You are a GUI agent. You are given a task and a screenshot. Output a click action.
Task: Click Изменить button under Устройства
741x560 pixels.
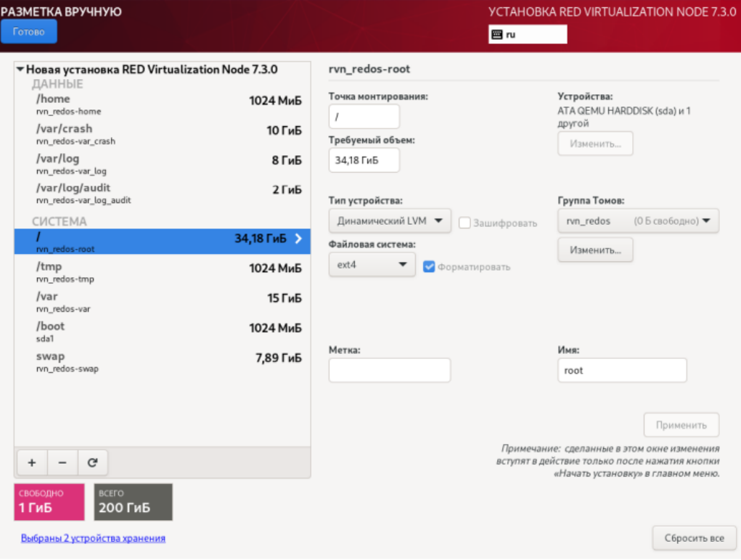[x=595, y=144]
